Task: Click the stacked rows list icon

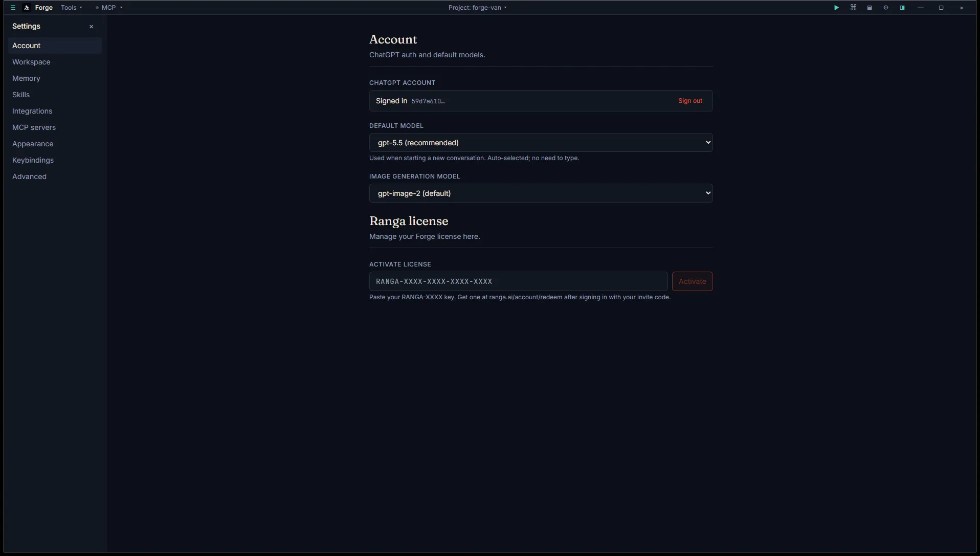Action: (x=870, y=8)
